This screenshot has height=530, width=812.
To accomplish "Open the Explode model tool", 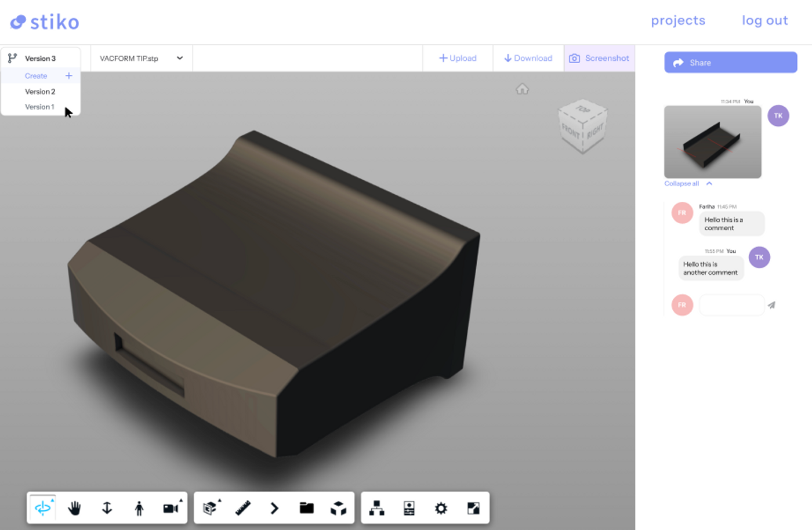I will [x=338, y=509].
